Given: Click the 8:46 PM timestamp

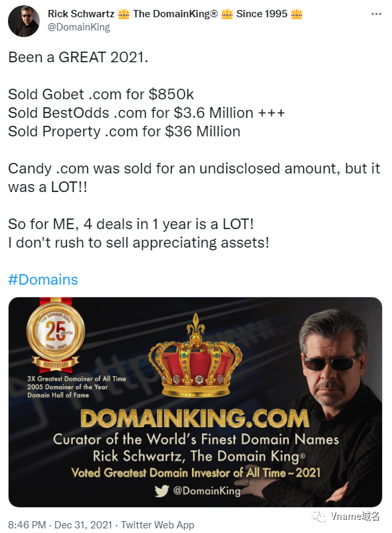Looking at the screenshot, I should coord(27,524).
